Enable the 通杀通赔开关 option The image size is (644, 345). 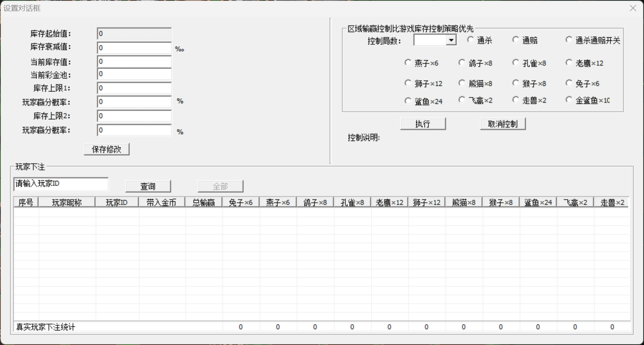569,39
